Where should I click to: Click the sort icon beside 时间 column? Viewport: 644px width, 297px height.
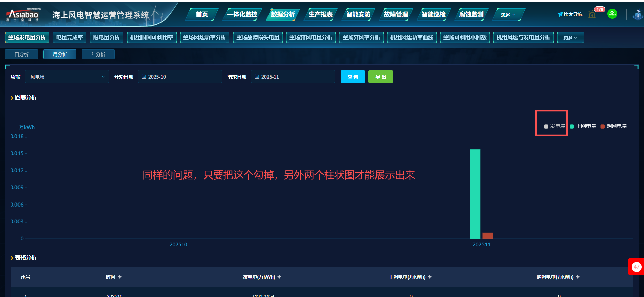[120, 277]
